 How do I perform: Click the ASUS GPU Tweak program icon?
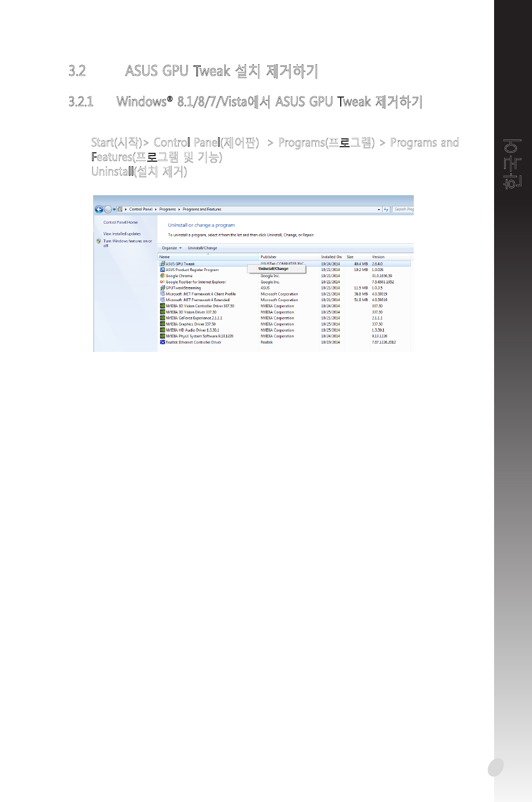(162, 264)
